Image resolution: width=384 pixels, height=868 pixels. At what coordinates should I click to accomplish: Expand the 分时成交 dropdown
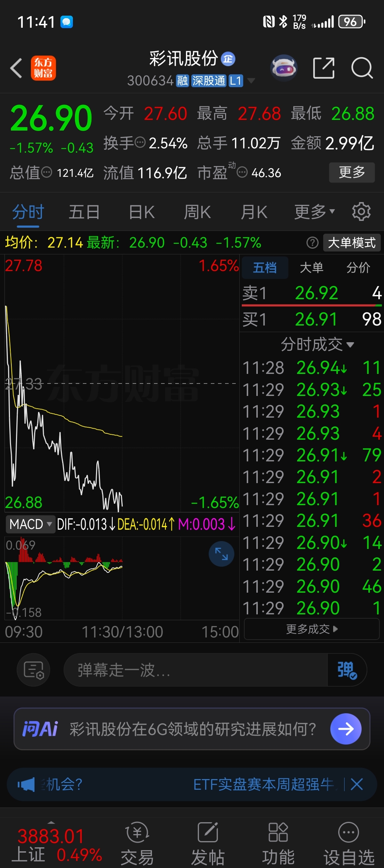tap(317, 344)
